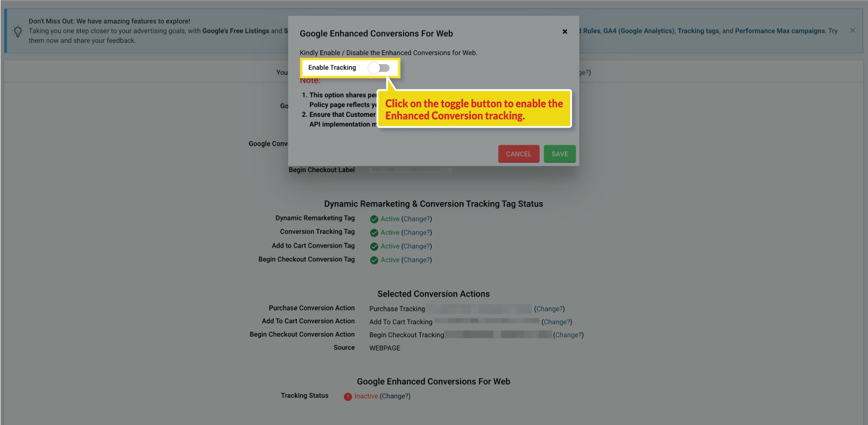Click the 'Add To Cart Tracking' value

[401, 322]
